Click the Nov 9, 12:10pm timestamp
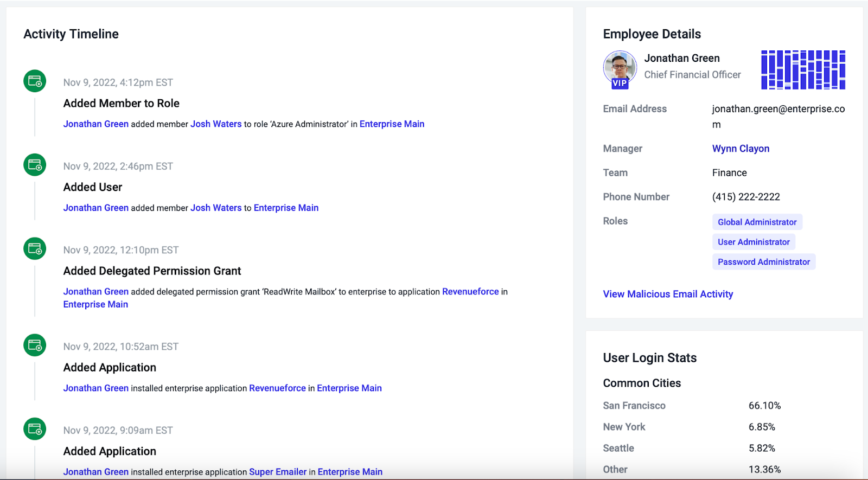 [x=121, y=250]
